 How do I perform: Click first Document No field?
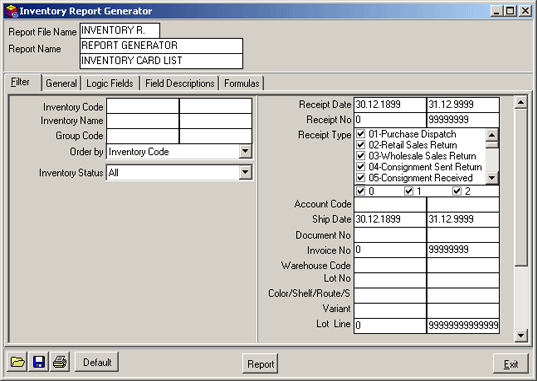tap(390, 235)
